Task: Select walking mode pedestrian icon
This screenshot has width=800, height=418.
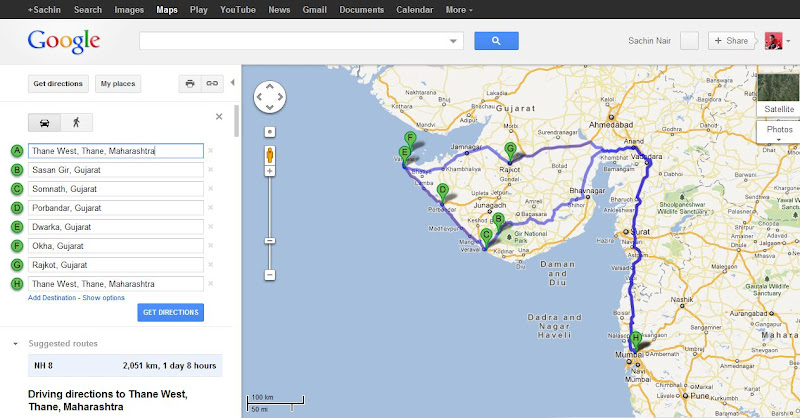Action: (x=77, y=122)
